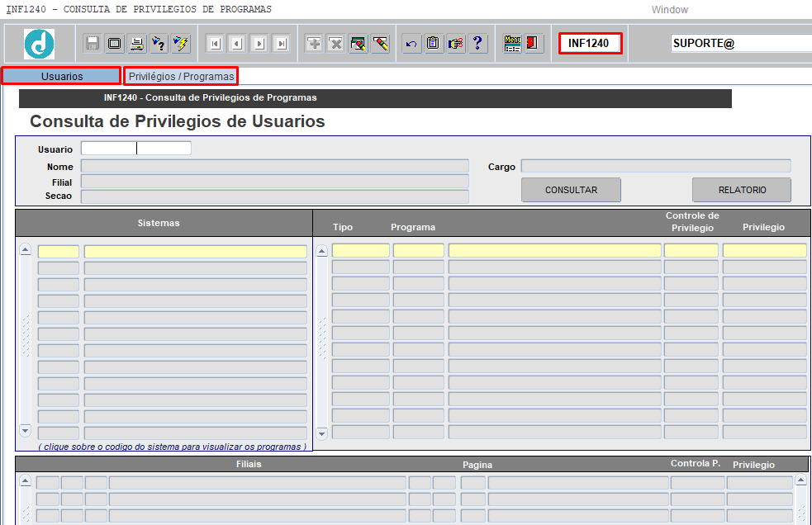
Task: Open Help with the question mark icon
Action: [478, 44]
